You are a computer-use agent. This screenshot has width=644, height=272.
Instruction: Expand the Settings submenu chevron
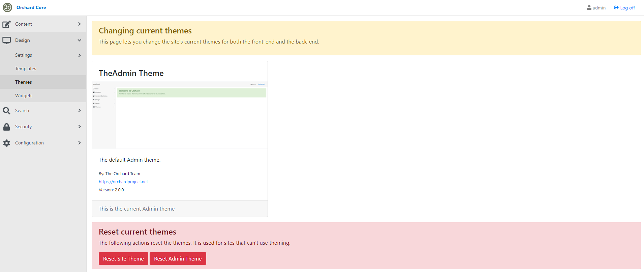(x=80, y=55)
